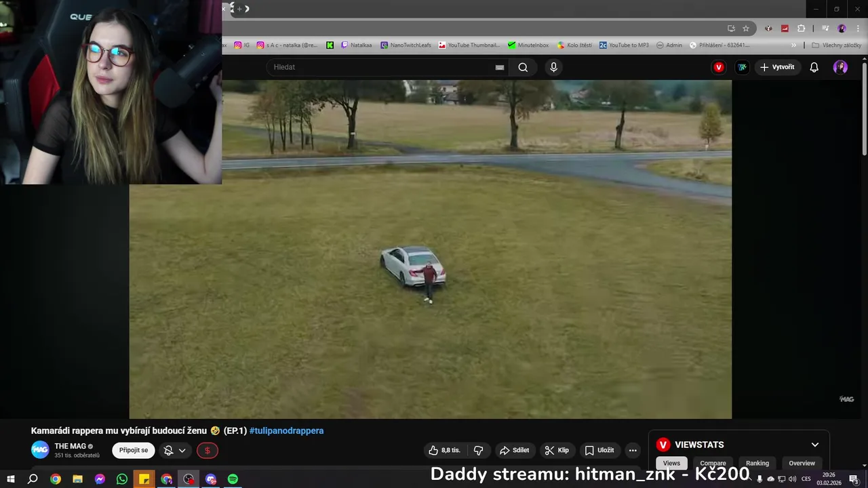
Task: Open more video actions (three dots)
Action: (633, 450)
